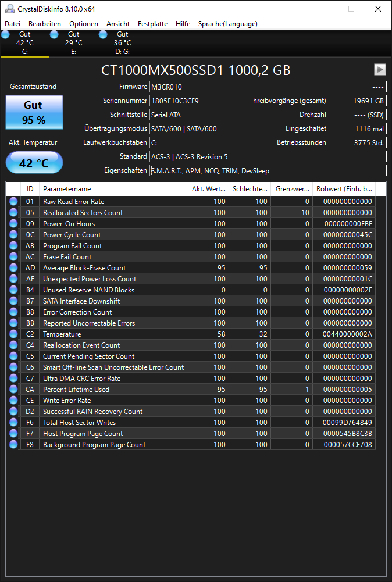This screenshot has height=582, width=392.
Task: Click status orb for Current Pending Sector Count
Action: click(13, 356)
